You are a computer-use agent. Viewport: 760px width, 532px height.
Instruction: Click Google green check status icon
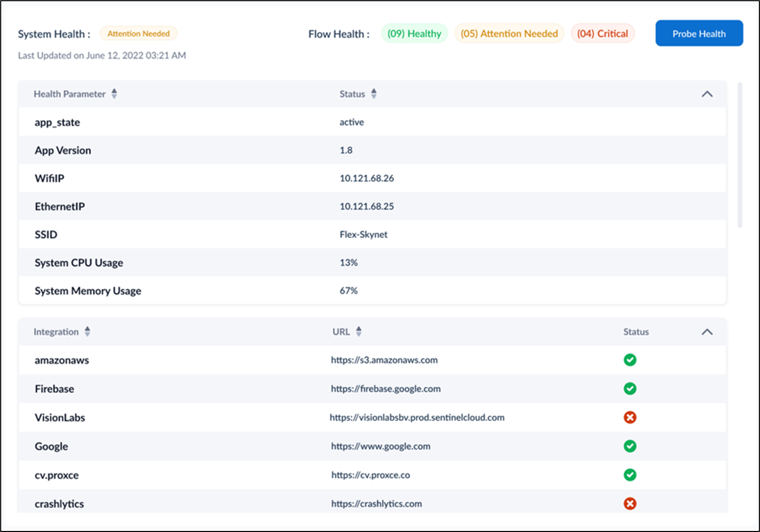[630, 446]
